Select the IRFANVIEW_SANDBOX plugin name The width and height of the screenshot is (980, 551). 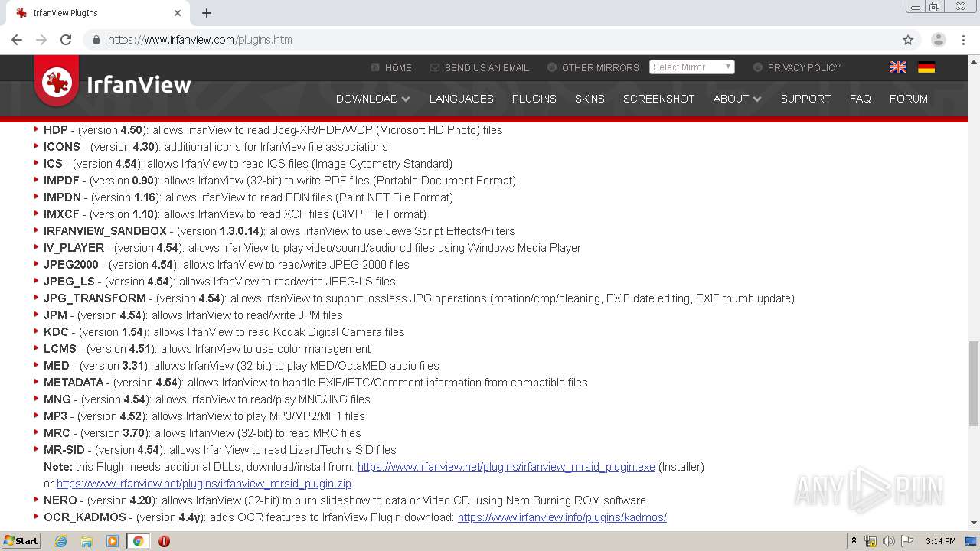(105, 231)
